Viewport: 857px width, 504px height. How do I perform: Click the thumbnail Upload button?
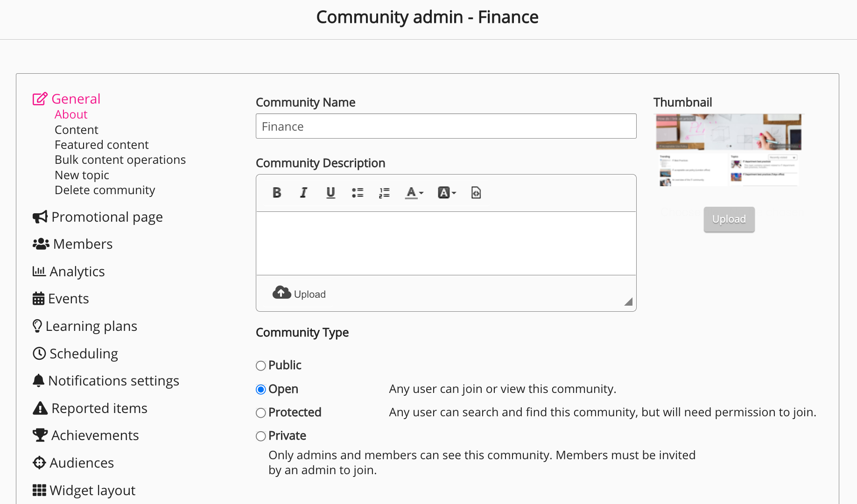pyautogui.click(x=729, y=219)
